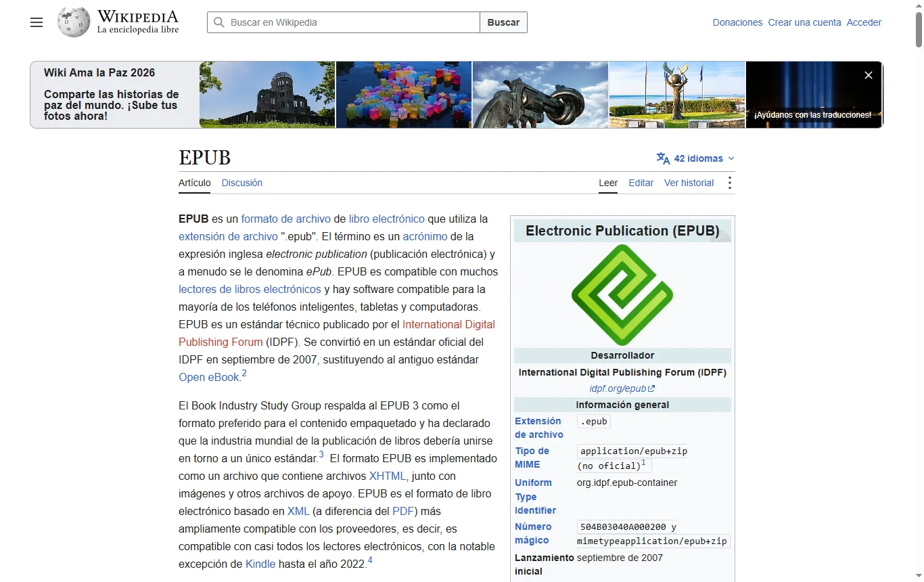Click the Wikipedia globe logo
This screenshot has height=582, width=924.
click(74, 22)
